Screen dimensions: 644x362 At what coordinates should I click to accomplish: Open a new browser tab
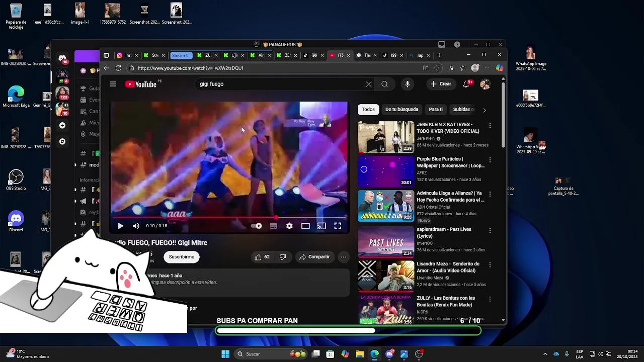tap(439, 55)
